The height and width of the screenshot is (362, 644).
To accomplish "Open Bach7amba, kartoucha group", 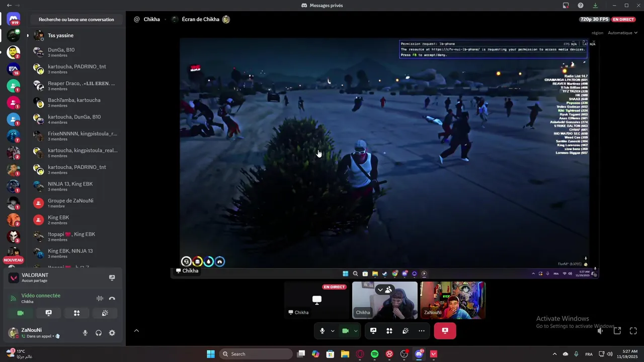I will (x=75, y=103).
